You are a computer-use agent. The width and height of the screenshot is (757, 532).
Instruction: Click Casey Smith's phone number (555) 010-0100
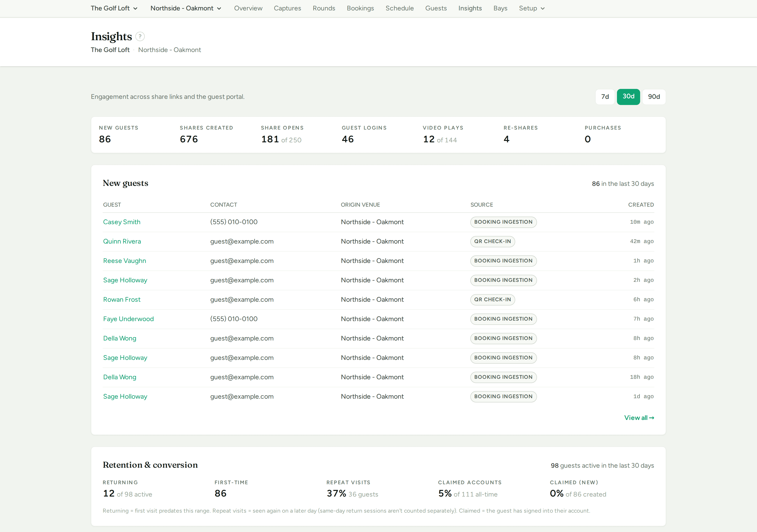click(x=234, y=222)
